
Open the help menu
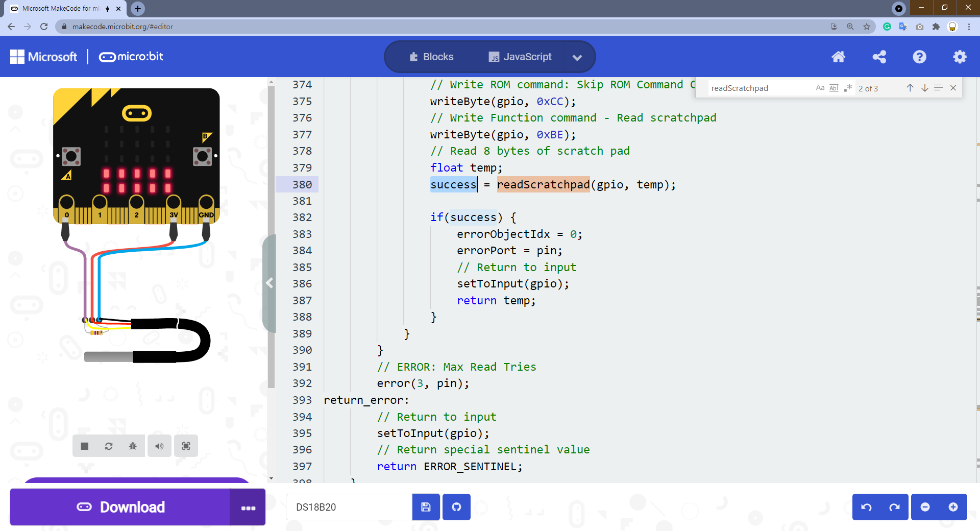pyautogui.click(x=919, y=57)
